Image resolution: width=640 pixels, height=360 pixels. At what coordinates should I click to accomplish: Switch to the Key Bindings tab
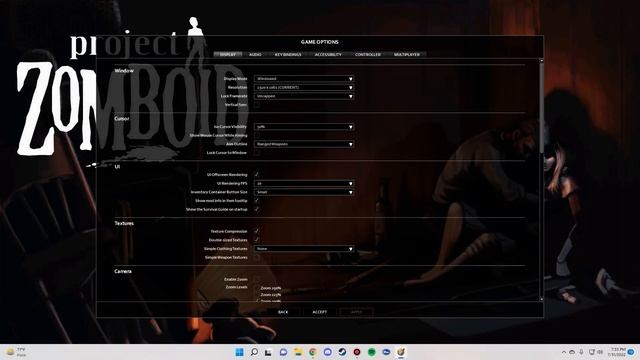288,54
